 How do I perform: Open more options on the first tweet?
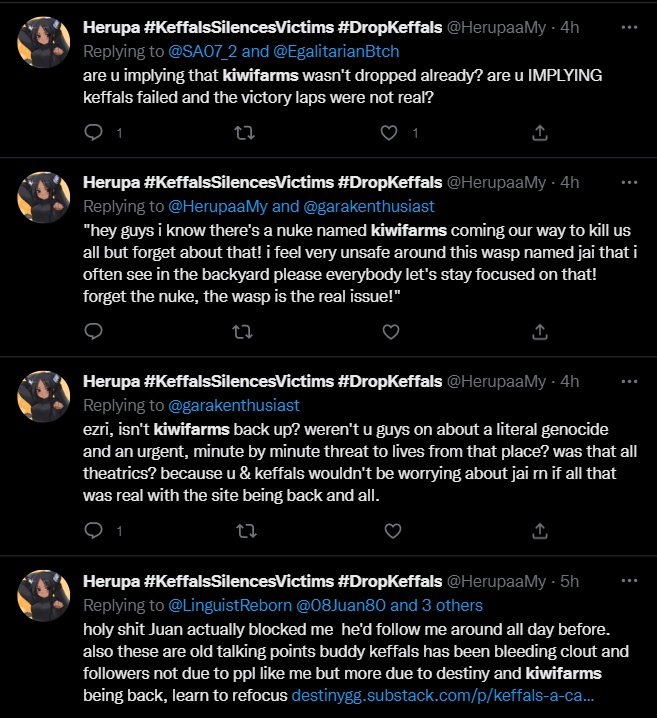629,27
